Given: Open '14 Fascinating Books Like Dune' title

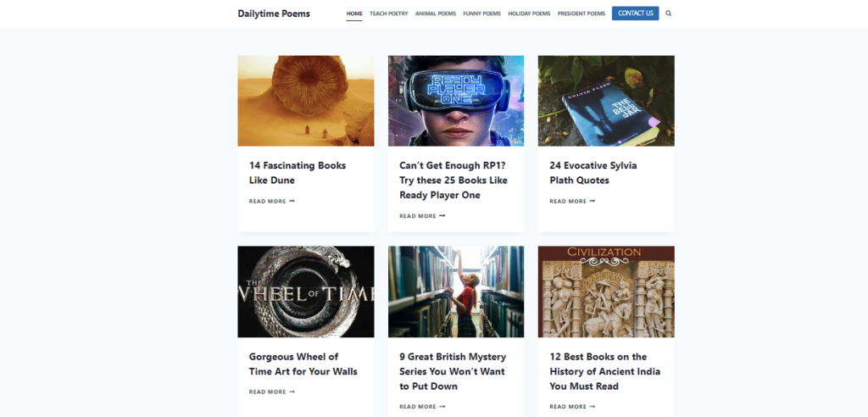Looking at the screenshot, I should click(298, 173).
